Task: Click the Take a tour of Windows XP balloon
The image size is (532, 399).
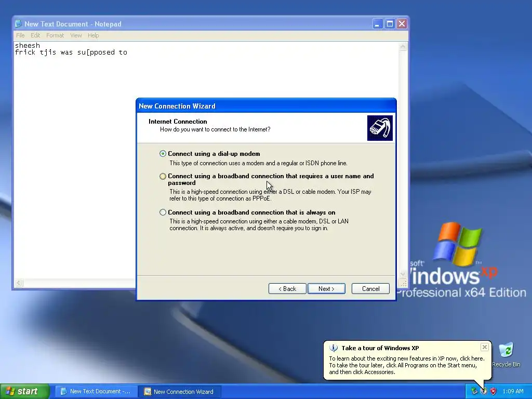Action: [407, 360]
